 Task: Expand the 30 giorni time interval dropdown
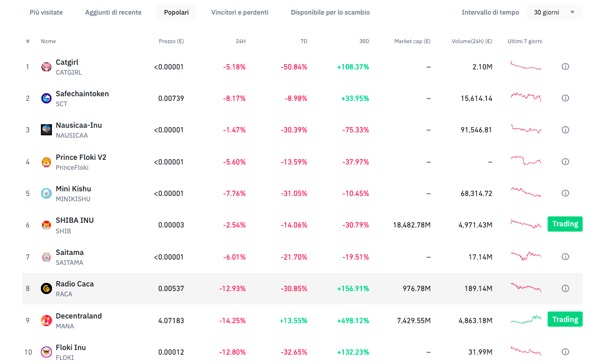(554, 12)
